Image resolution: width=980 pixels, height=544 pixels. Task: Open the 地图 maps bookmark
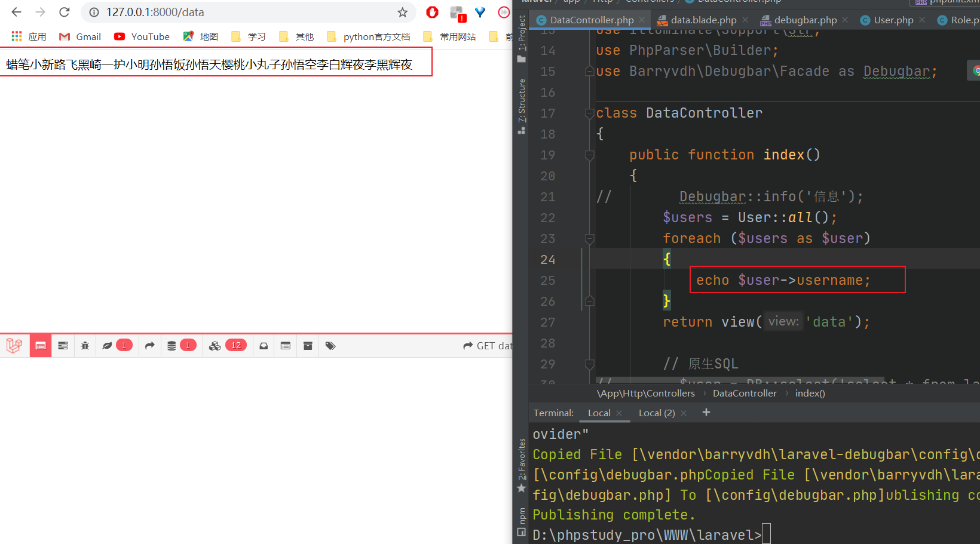(200, 36)
